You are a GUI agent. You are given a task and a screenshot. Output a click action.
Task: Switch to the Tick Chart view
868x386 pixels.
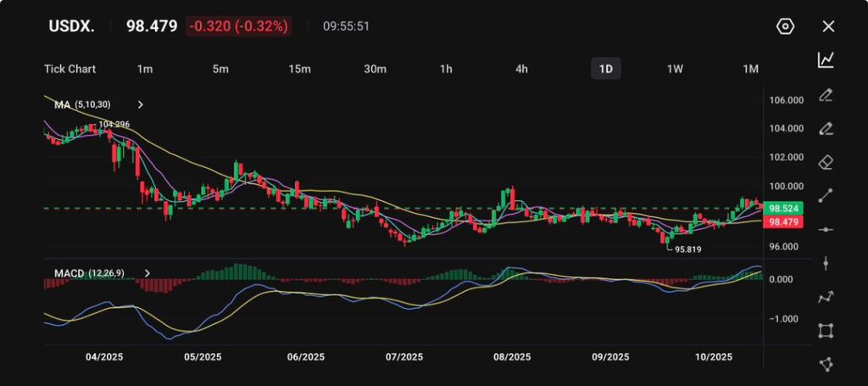point(70,69)
